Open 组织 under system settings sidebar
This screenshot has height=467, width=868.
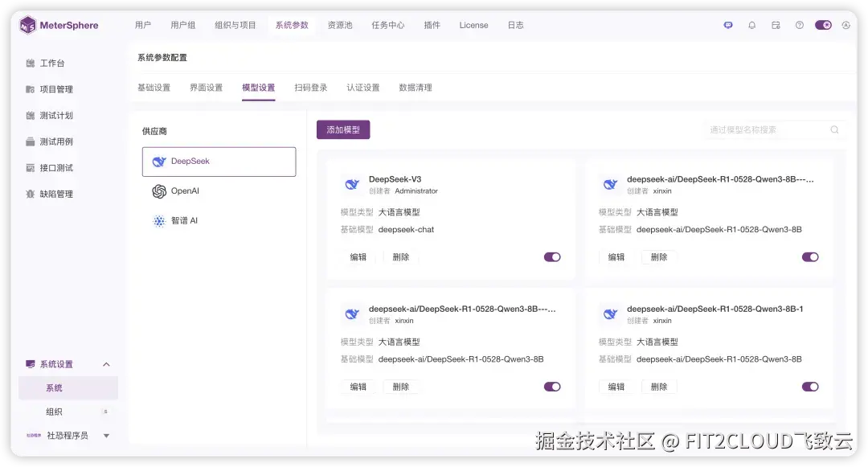coord(68,412)
